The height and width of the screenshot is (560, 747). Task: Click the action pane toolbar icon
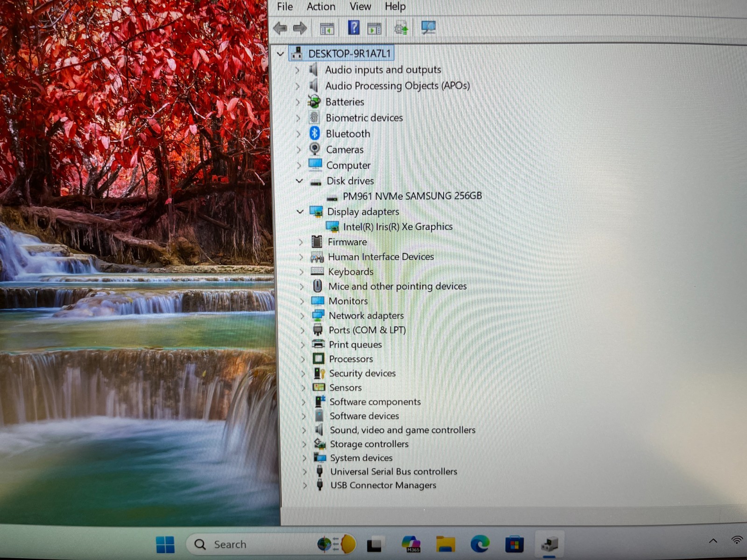(374, 29)
